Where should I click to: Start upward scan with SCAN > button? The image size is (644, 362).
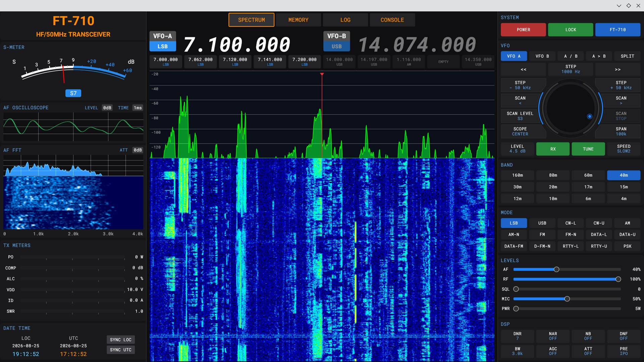click(621, 100)
